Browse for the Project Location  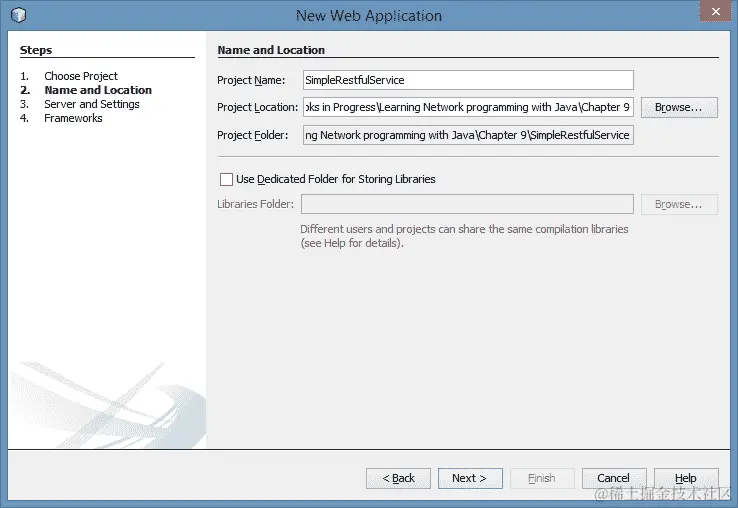click(x=679, y=107)
